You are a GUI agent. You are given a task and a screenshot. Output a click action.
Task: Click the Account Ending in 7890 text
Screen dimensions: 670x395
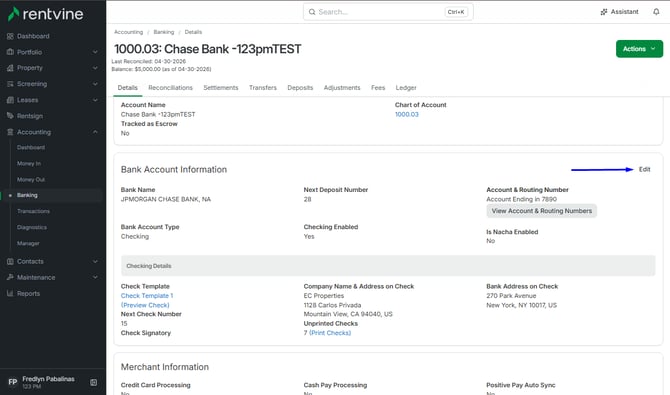click(x=521, y=199)
